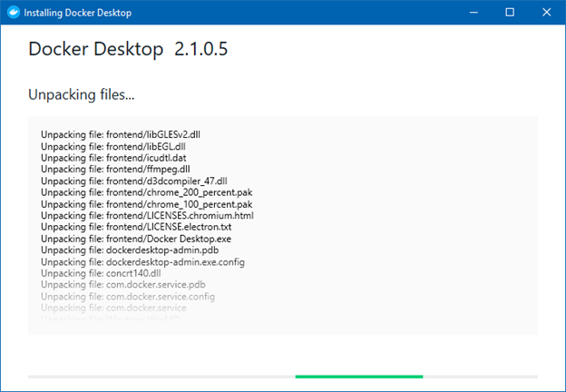Select the frontend/libEGL.dll log line
This screenshot has width=566, height=392.
click(113, 147)
